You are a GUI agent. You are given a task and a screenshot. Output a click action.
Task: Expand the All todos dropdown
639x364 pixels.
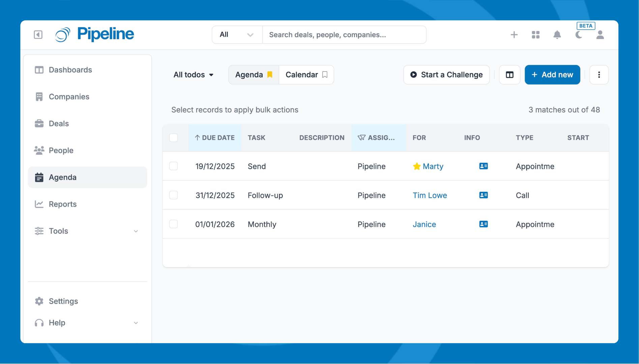[x=193, y=75]
